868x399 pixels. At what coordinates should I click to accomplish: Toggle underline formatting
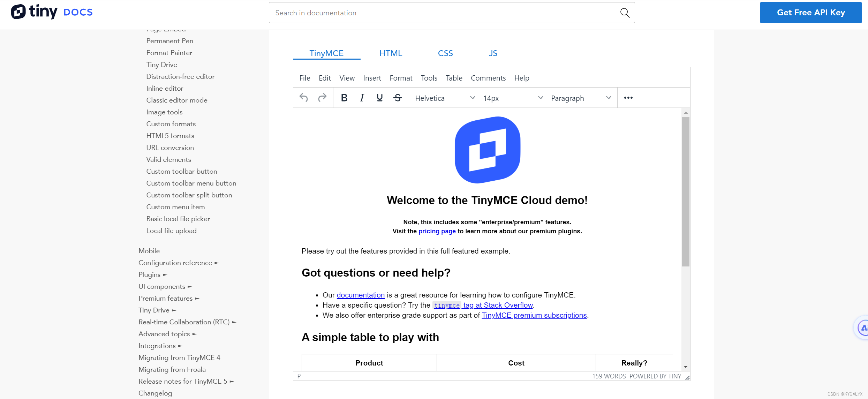380,98
